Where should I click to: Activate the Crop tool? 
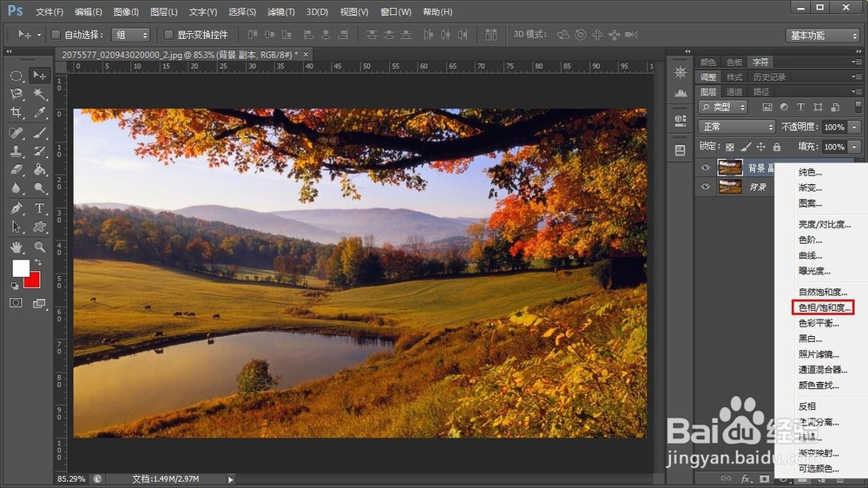(16, 112)
